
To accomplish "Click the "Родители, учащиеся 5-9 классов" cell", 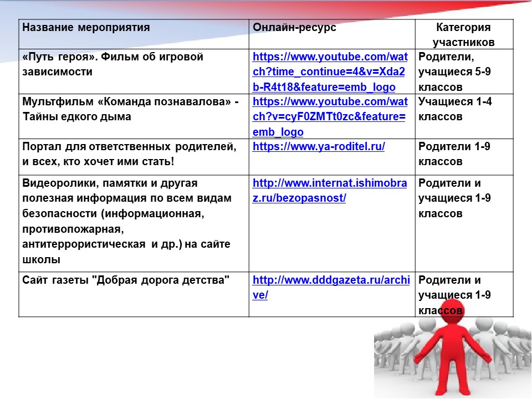I will click(x=464, y=71).
